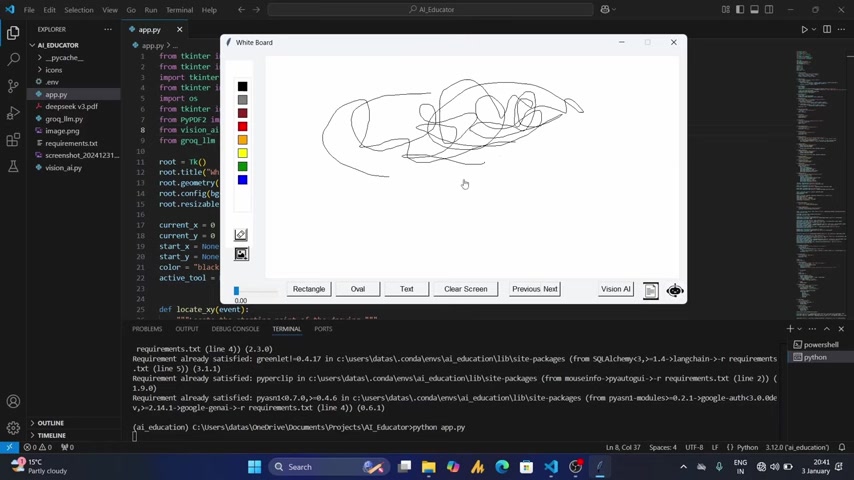Open the Accounts icon in activity bar

[13, 402]
